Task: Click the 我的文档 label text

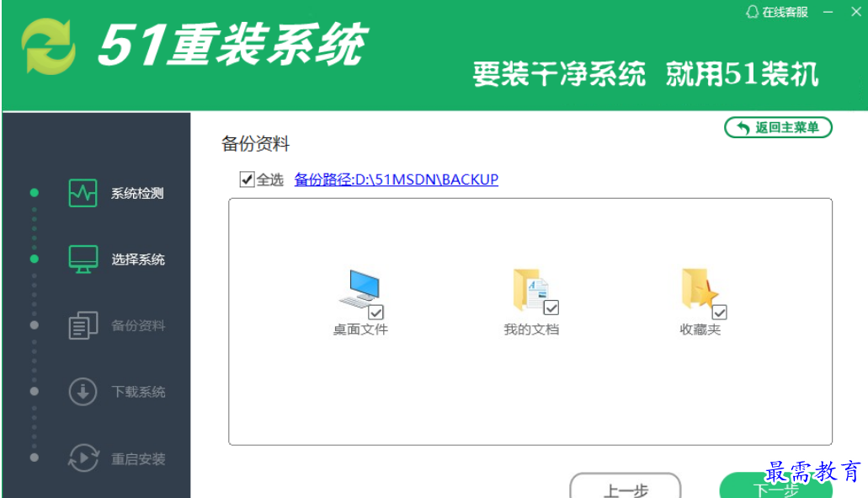Action: point(531,329)
